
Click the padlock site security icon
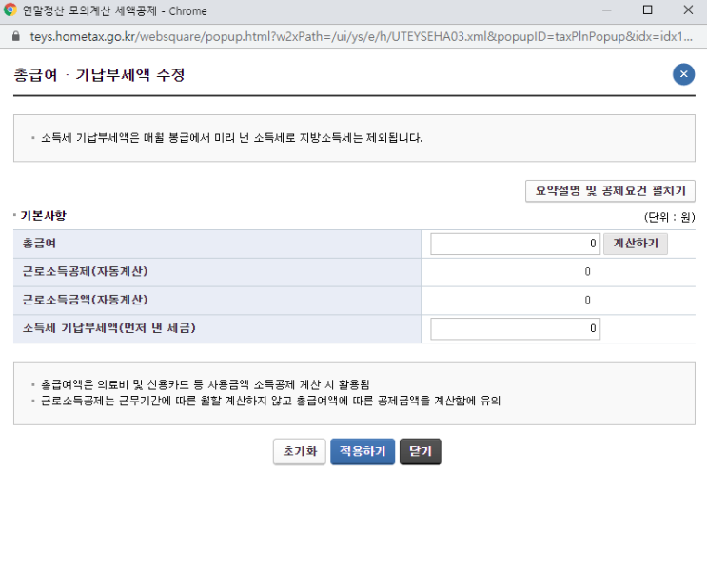coord(16,36)
